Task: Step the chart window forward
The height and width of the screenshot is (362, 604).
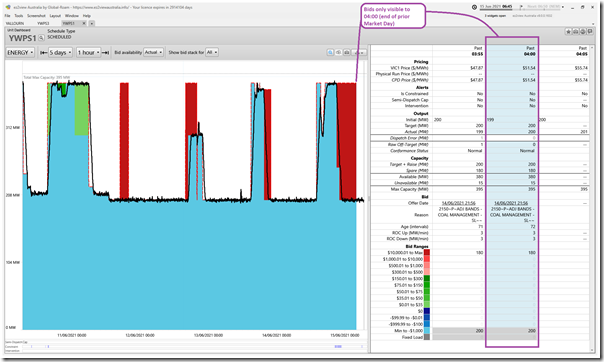Action: coord(105,52)
